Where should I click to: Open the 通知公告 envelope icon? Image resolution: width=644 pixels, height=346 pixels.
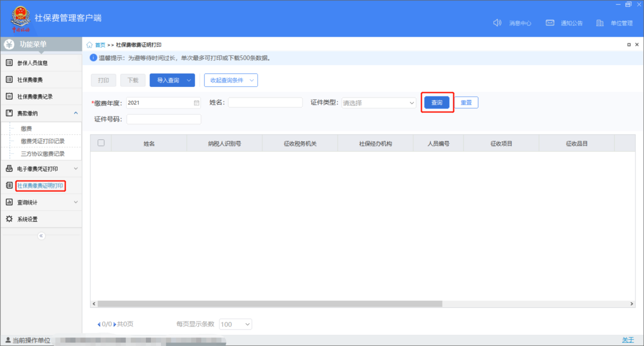[549, 23]
